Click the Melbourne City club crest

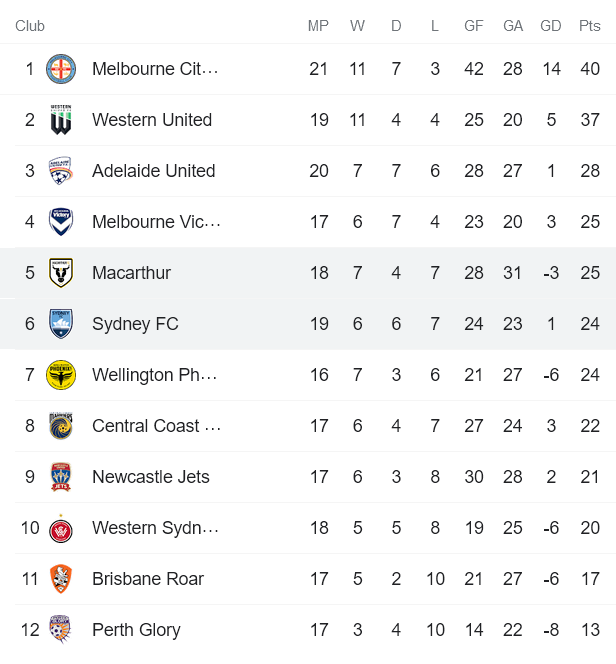[61, 69]
